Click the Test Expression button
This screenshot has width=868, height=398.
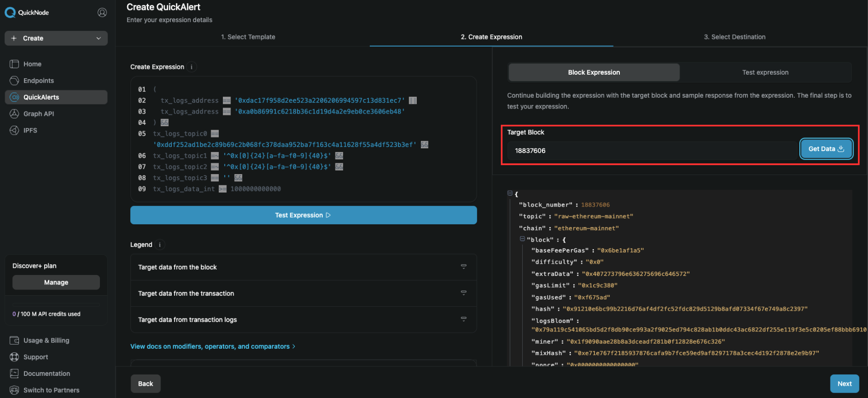click(303, 215)
